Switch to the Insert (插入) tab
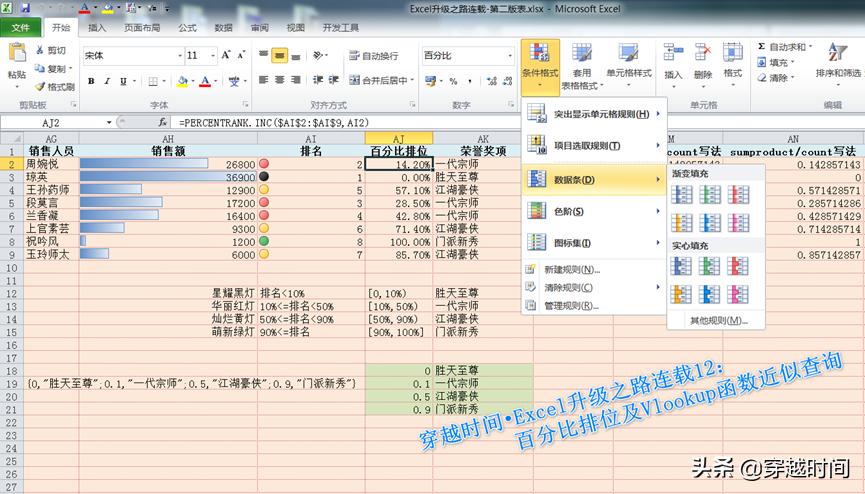 click(x=97, y=28)
